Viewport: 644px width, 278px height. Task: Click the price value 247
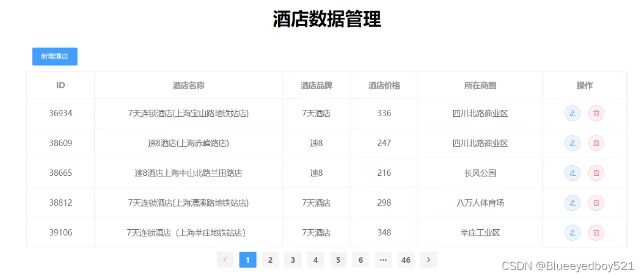[x=384, y=144]
